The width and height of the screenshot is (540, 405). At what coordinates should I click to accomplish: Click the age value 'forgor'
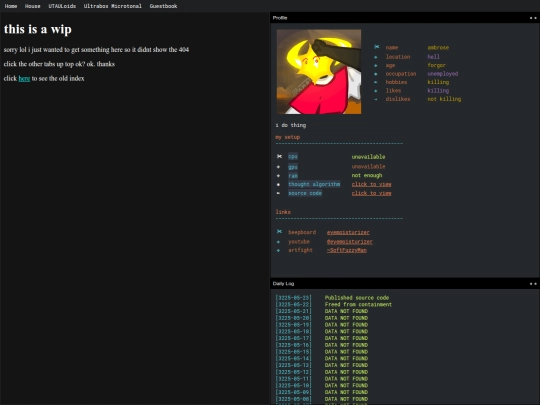point(436,65)
